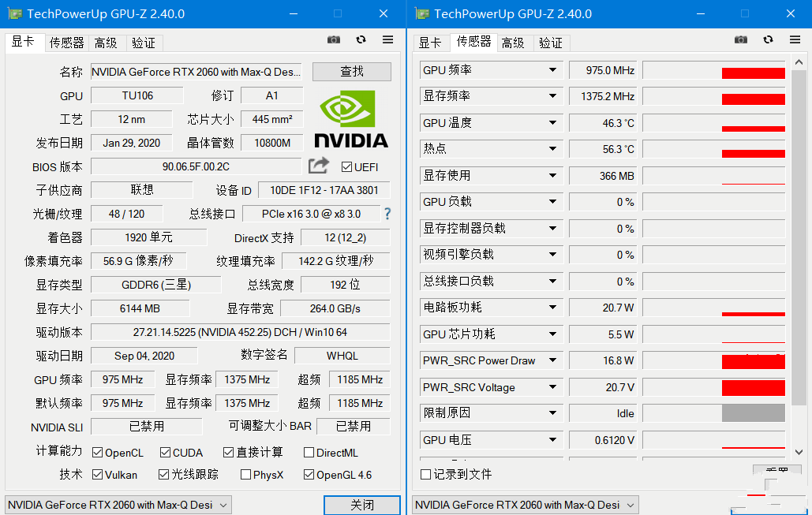This screenshot has width=812, height=515.
Task: Click the question mark beside PCIe bus info
Action: [386, 213]
